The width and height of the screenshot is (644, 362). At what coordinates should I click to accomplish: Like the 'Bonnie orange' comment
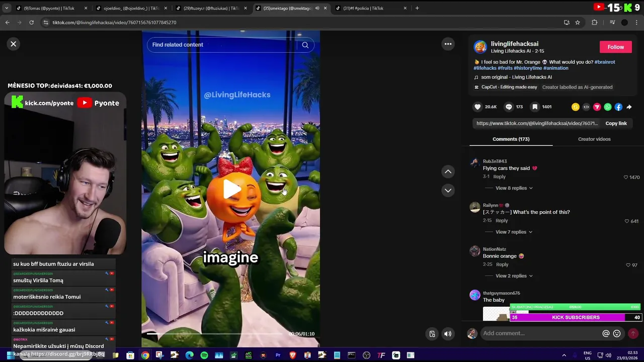point(628,265)
